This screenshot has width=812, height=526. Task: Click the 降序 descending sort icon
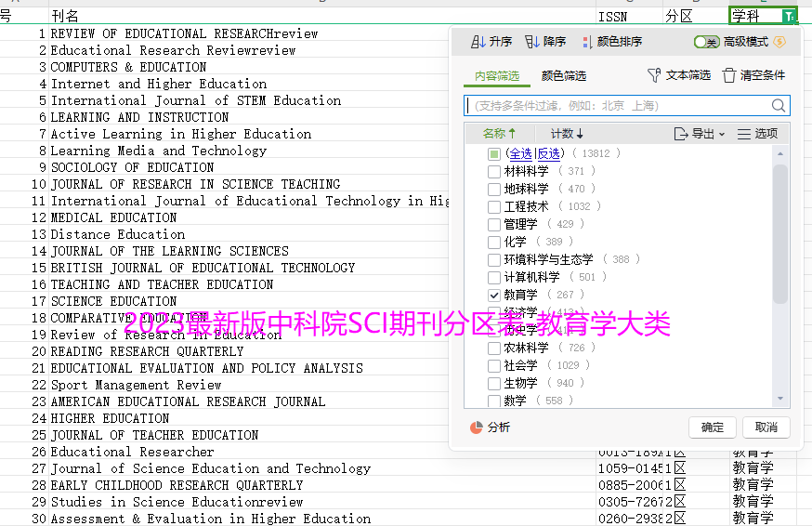pyautogui.click(x=532, y=42)
